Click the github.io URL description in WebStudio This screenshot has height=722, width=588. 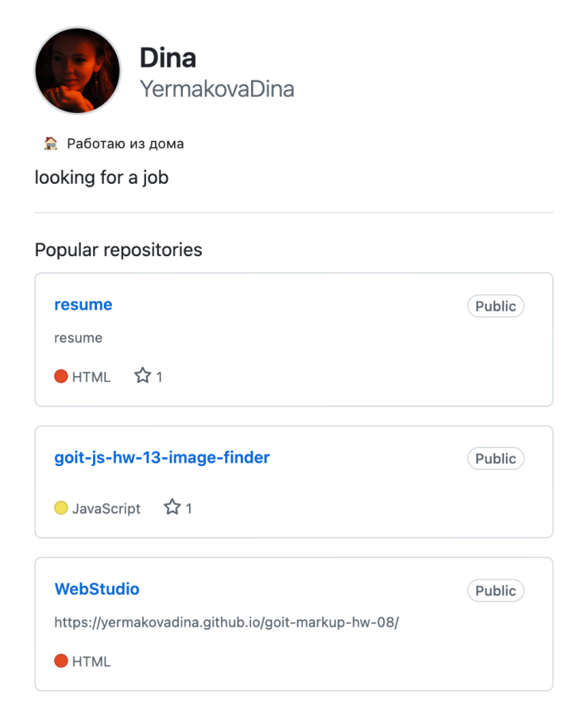(x=226, y=622)
